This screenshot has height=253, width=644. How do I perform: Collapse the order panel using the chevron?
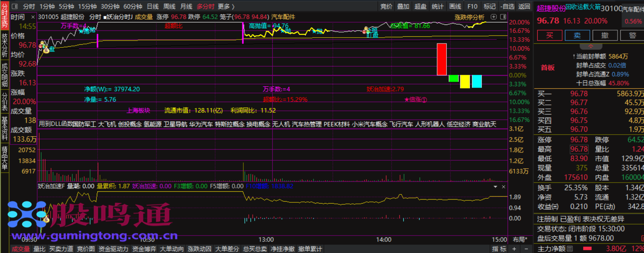click(591, 46)
